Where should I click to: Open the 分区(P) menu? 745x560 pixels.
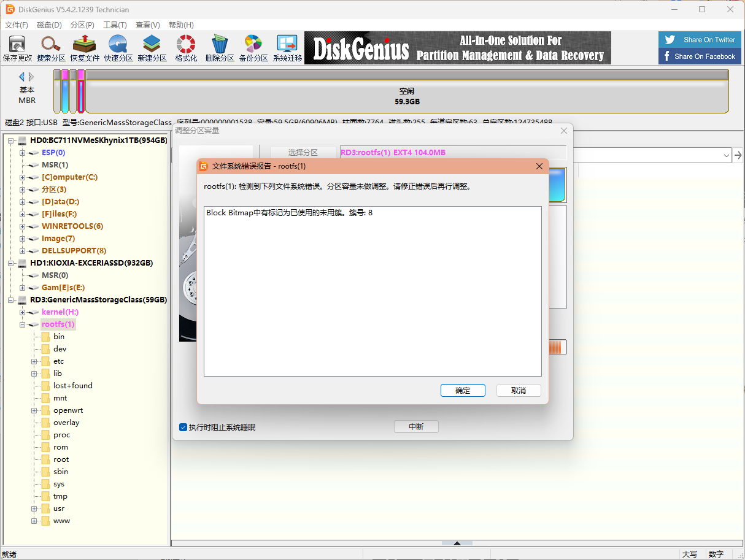(82, 25)
